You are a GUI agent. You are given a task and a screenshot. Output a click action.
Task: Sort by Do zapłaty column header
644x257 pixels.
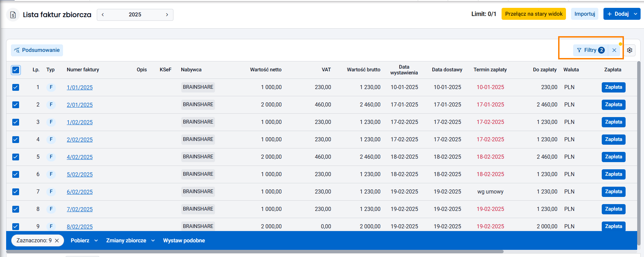tap(545, 70)
